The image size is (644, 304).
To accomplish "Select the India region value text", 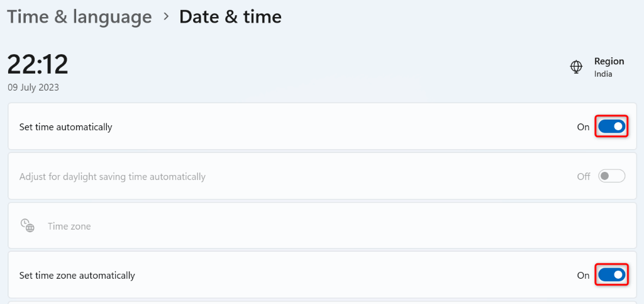I will coord(603,74).
